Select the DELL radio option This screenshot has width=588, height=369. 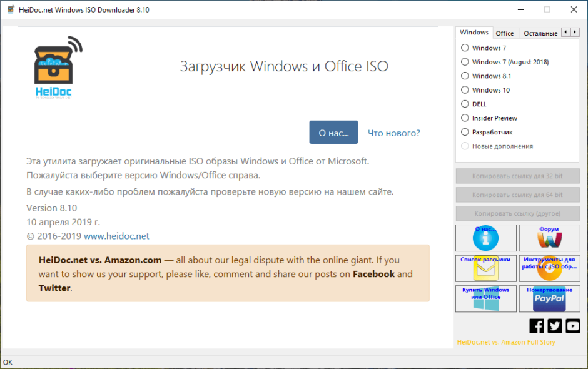(465, 104)
